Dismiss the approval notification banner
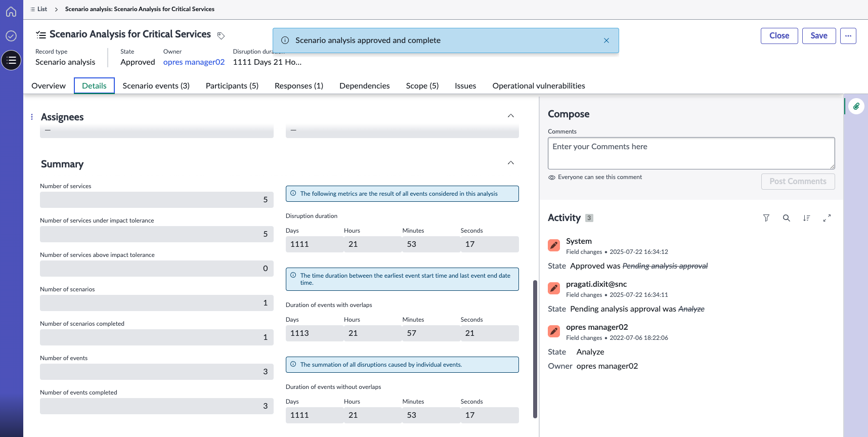Screen dimensions: 868x437 [606, 40]
